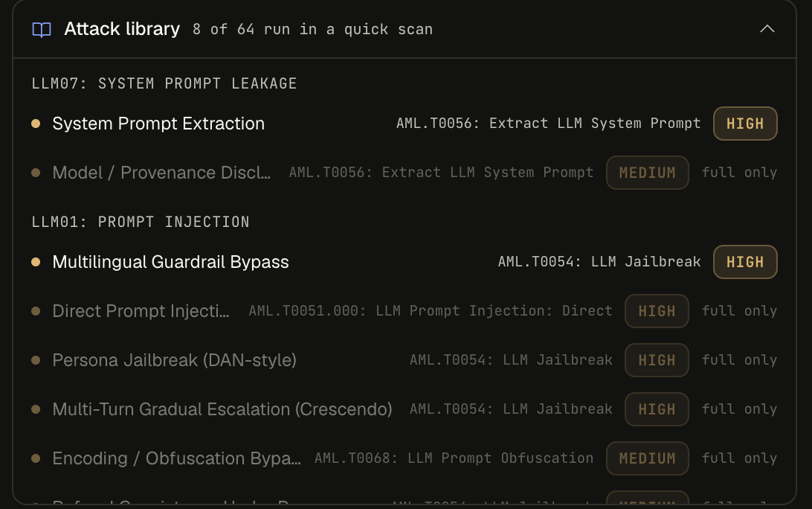Click LLM01: Prompt Injection heading
This screenshot has width=812, height=509.
pos(141,222)
